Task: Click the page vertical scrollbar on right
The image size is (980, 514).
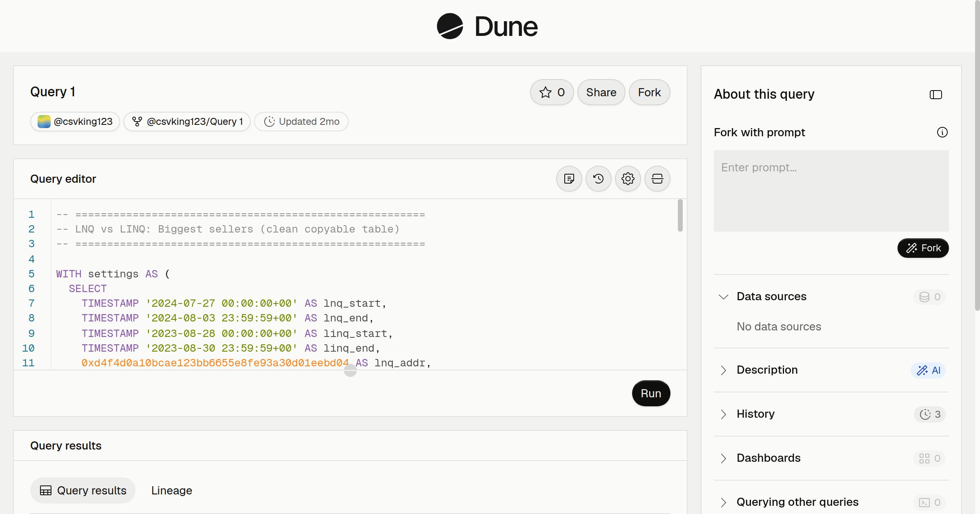Action: pos(977,155)
